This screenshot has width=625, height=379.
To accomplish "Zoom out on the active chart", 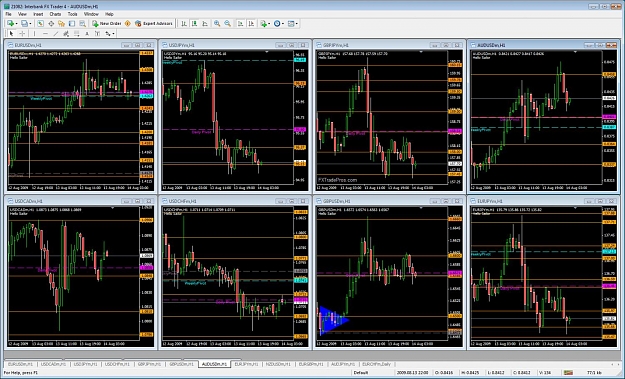I will (x=228, y=24).
